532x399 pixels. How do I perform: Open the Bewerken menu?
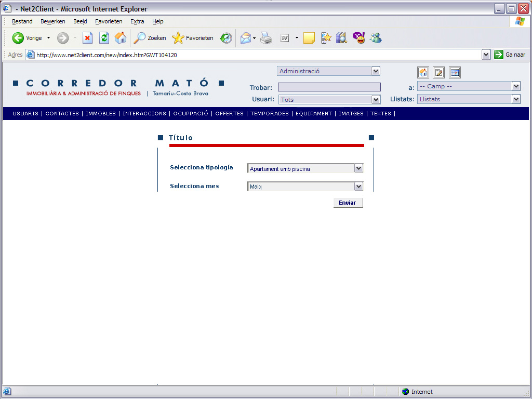coord(53,21)
